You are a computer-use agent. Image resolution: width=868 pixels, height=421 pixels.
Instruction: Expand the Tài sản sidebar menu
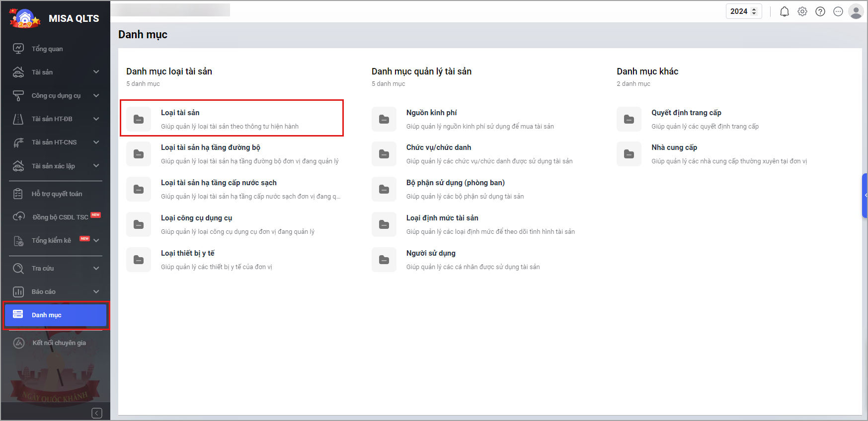[96, 72]
